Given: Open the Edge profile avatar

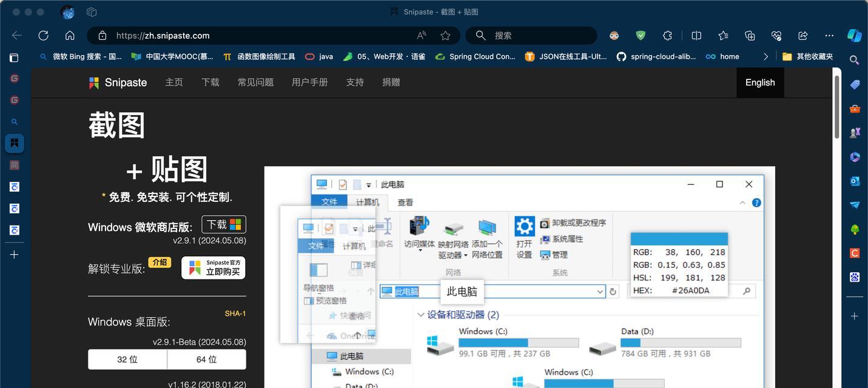Looking at the screenshot, I should pos(68,12).
